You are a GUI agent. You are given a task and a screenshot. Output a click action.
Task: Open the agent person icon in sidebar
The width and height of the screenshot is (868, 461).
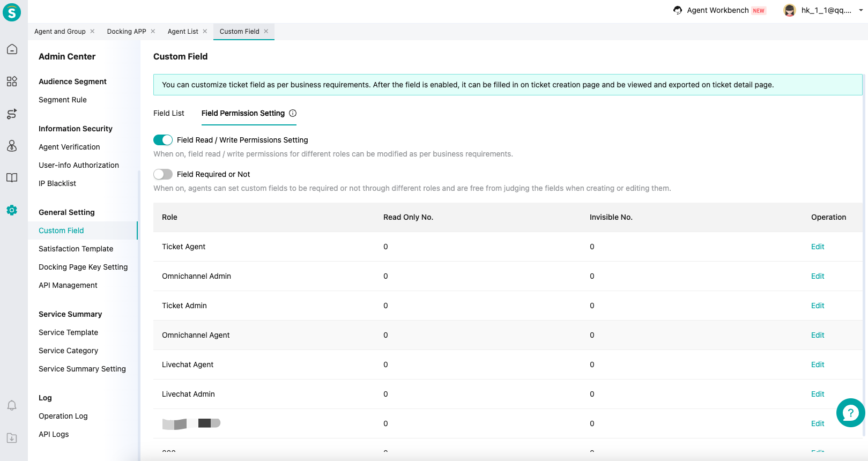point(12,146)
